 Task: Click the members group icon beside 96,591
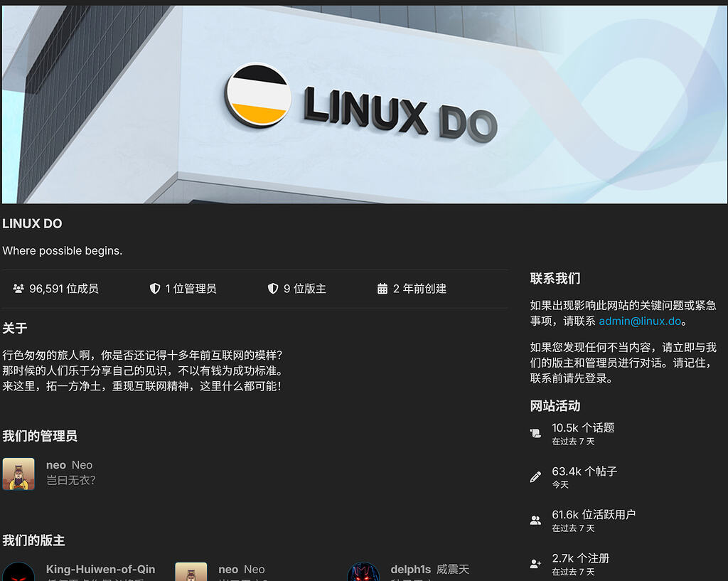[18, 289]
